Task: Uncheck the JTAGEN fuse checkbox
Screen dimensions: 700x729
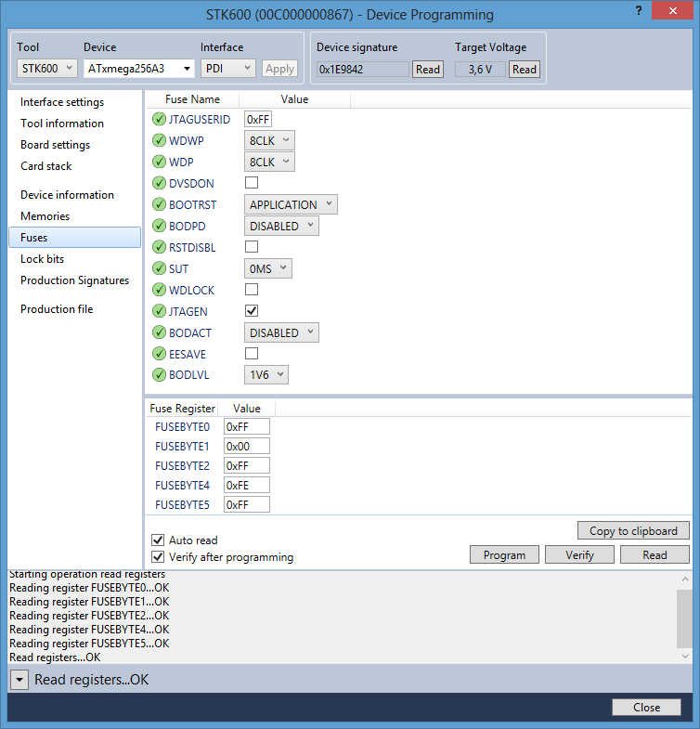Action: pos(252,310)
